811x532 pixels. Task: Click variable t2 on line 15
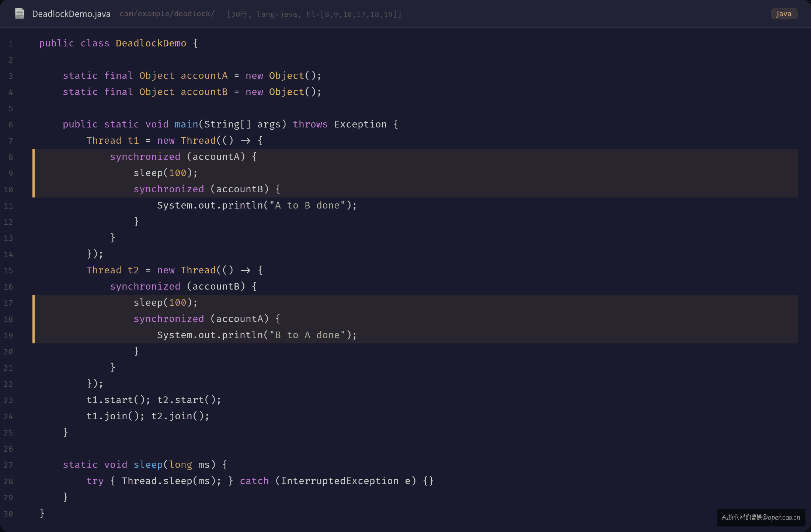[x=133, y=270]
